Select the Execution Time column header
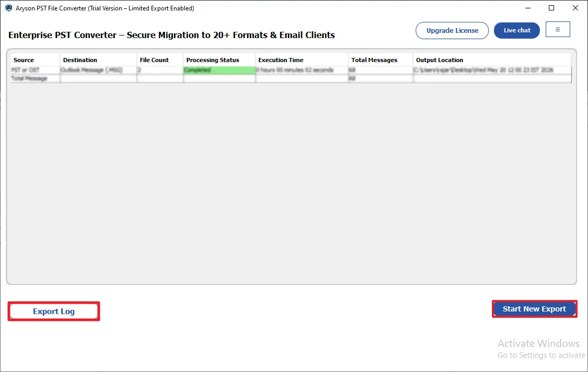Screen dimensions: 588x372 pos(302,60)
